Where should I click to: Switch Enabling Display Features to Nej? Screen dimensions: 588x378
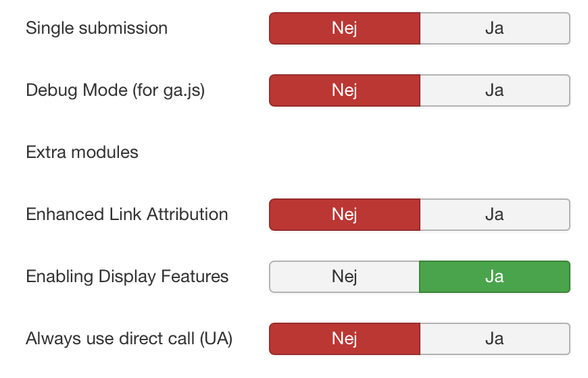(x=345, y=277)
